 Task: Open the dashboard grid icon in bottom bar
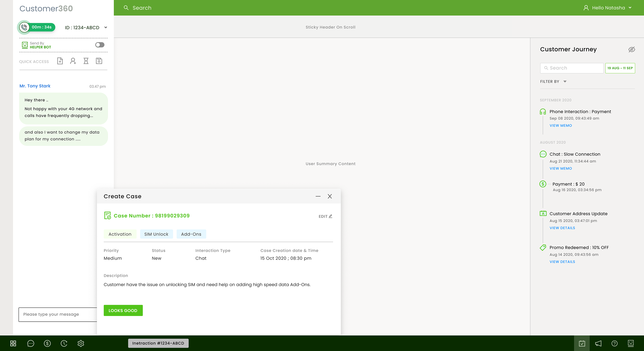click(x=13, y=343)
